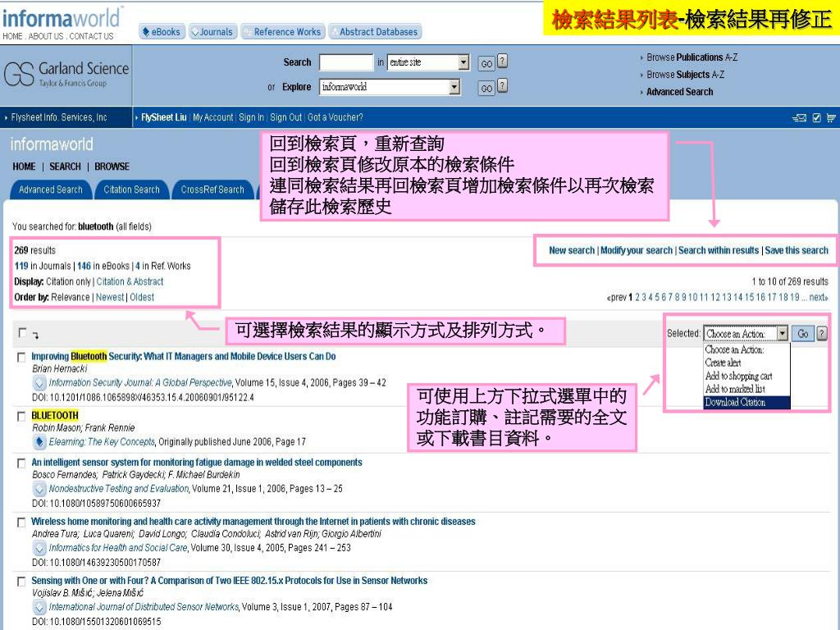Click journal icon for Distributed Sensor Networks
This screenshot has height=630, width=840.
(x=39, y=607)
